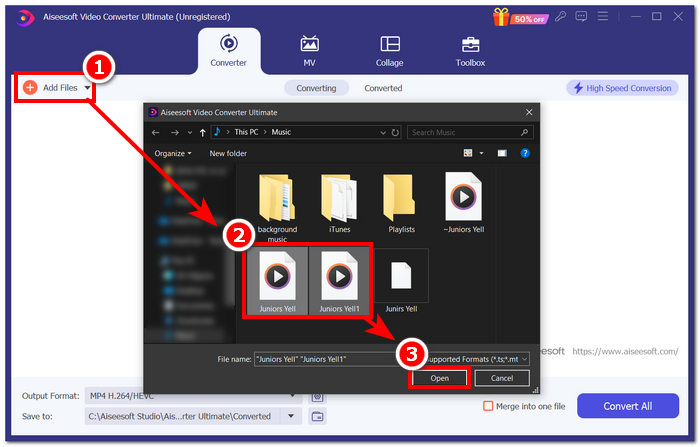Open the hamburger menu icon
The width and height of the screenshot is (700, 447).
[603, 17]
